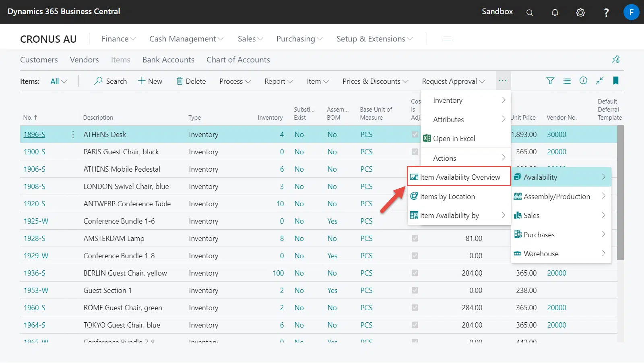Click the bookmark icon in toolbar

coord(615,81)
